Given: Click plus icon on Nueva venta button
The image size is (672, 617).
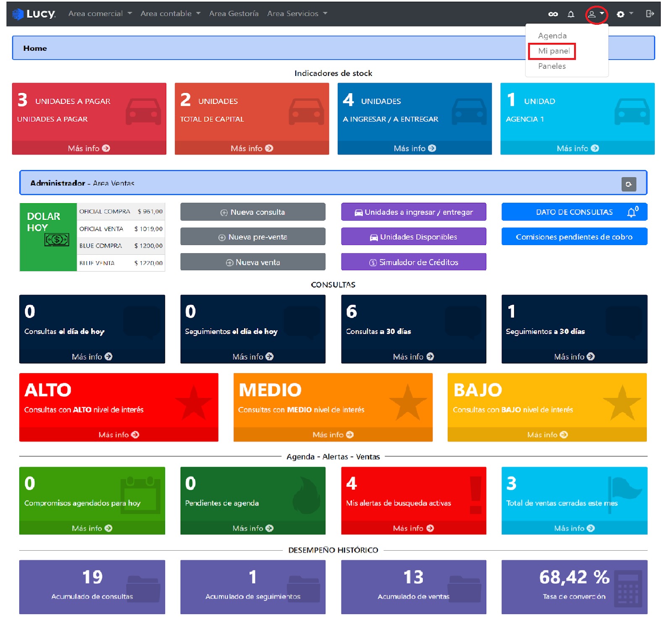Looking at the screenshot, I should pos(230,263).
